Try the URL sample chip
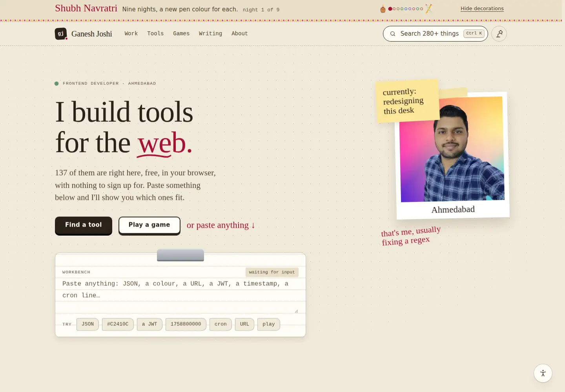The height and width of the screenshot is (392, 565). [245, 324]
